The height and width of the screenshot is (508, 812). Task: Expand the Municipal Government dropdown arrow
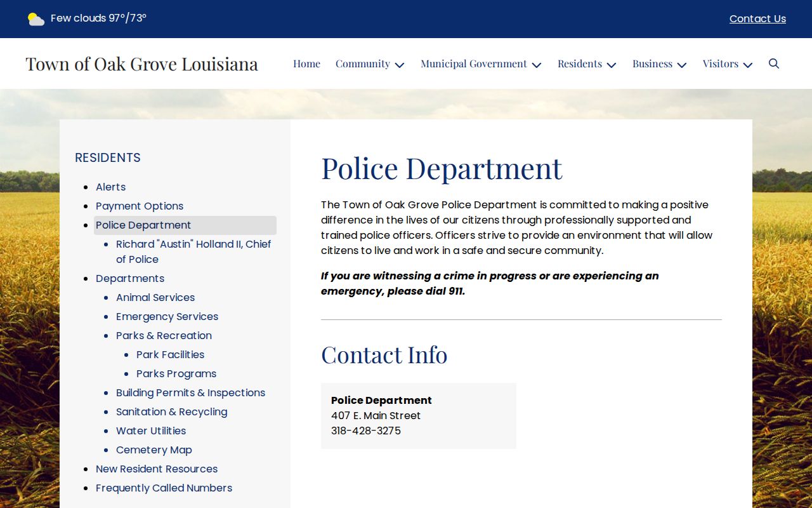[x=537, y=65]
